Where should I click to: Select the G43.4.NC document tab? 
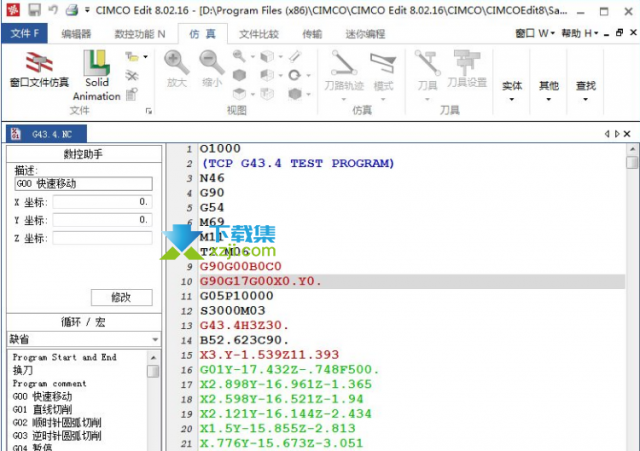click(46, 134)
